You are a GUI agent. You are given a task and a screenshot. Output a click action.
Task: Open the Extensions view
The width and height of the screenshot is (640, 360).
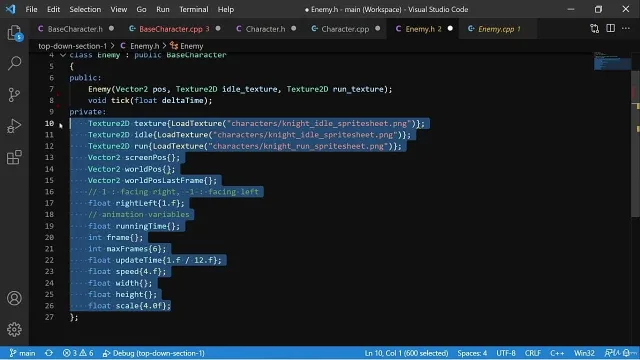click(x=14, y=157)
